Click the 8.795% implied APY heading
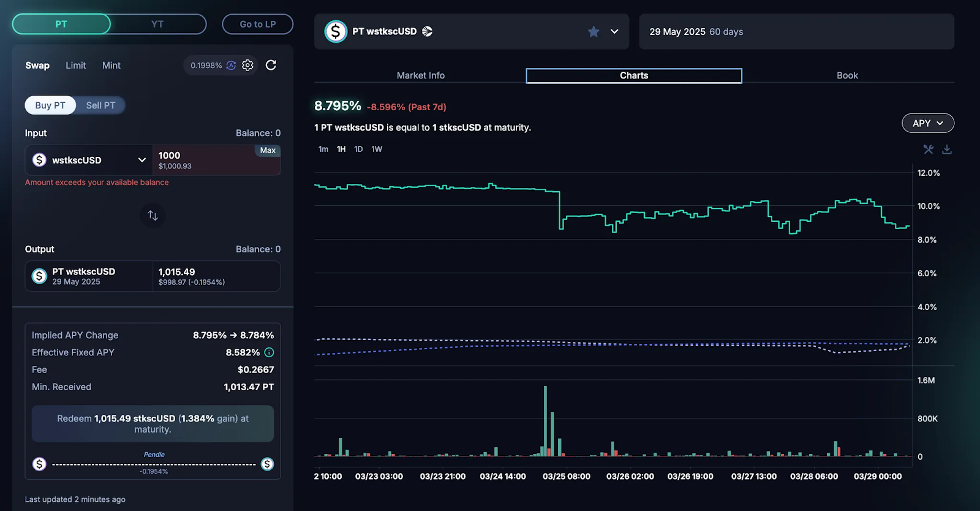 coord(337,106)
